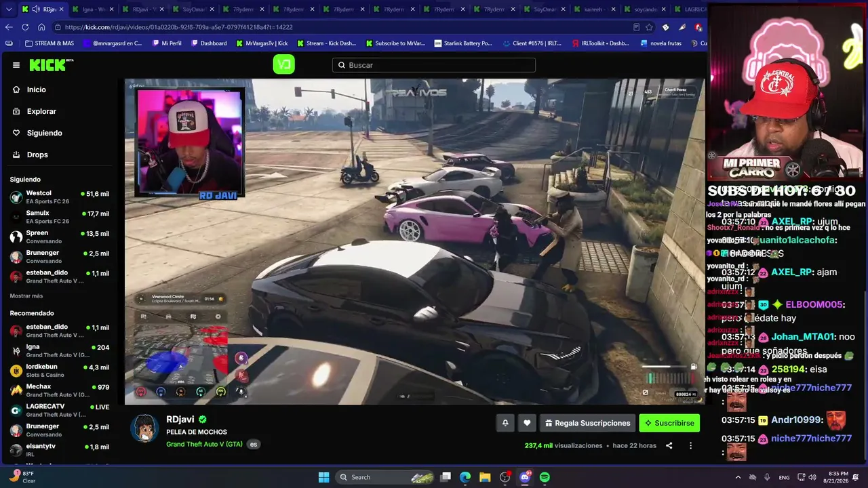Open Explorar in the Kick sidebar
The height and width of the screenshot is (488, 868).
pos(41,111)
